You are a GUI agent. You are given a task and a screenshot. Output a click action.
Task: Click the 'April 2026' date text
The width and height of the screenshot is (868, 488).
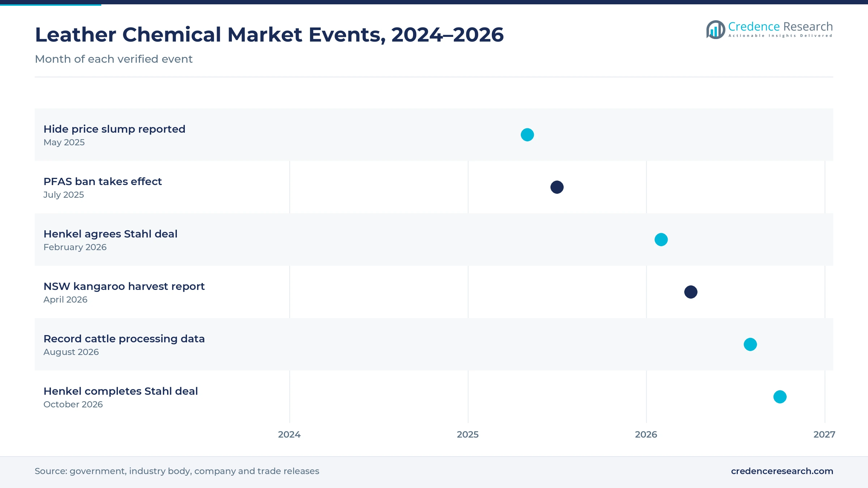click(x=65, y=300)
